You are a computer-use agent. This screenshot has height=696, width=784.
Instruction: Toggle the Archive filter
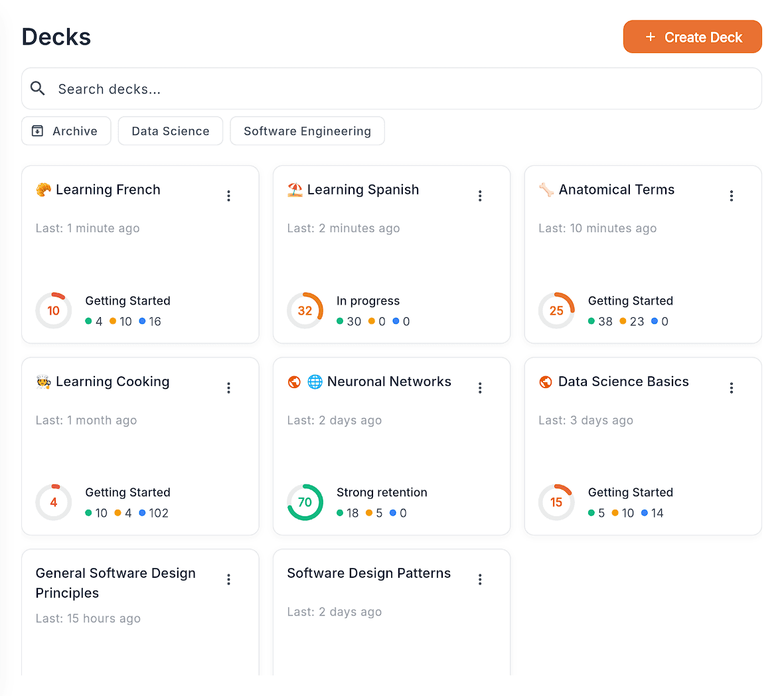click(x=66, y=131)
